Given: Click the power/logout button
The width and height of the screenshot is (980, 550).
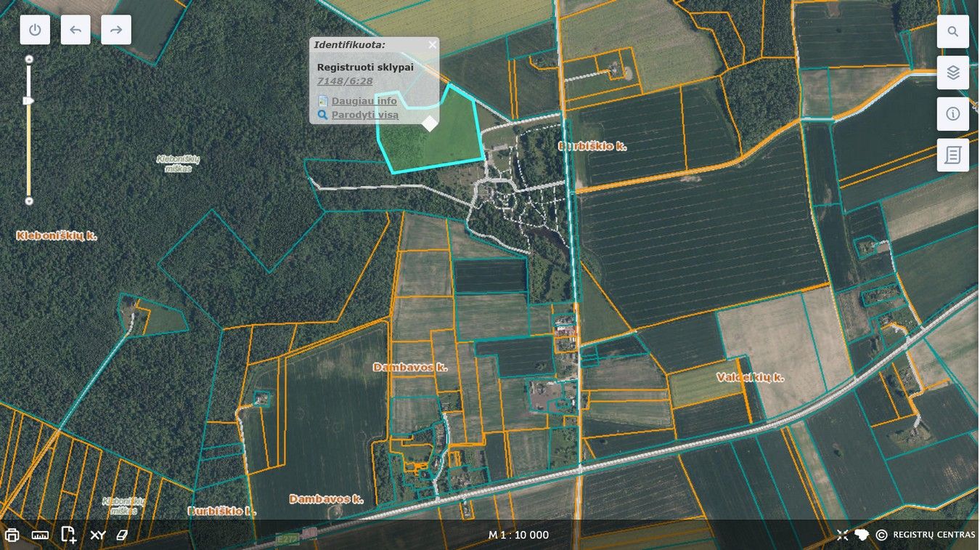Looking at the screenshot, I should point(35,30).
